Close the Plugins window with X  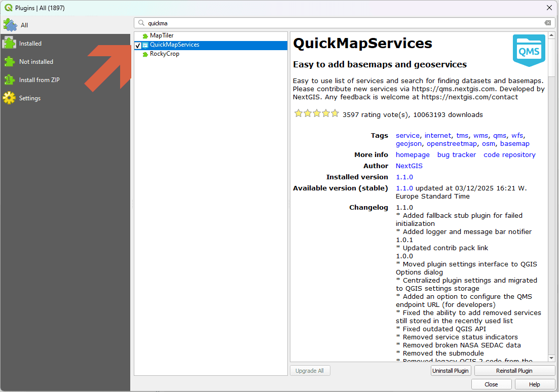click(x=549, y=8)
